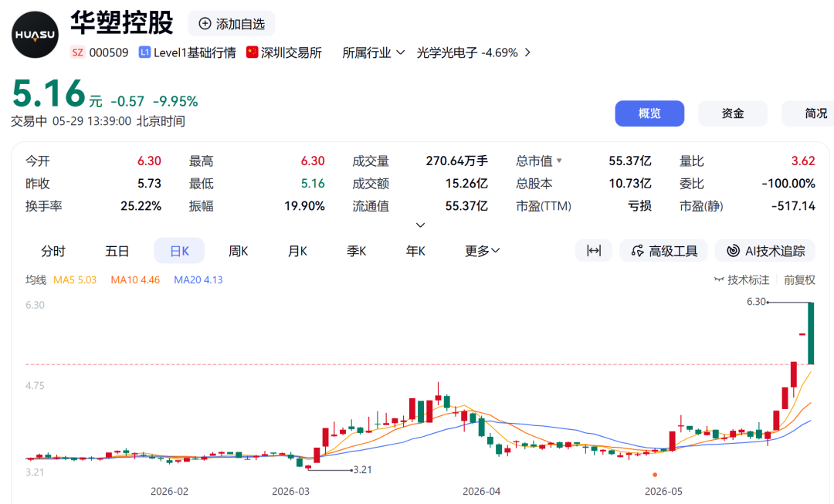The height and width of the screenshot is (504, 834).
Task: Click the 量比 3.62 value
Action: coord(803,161)
